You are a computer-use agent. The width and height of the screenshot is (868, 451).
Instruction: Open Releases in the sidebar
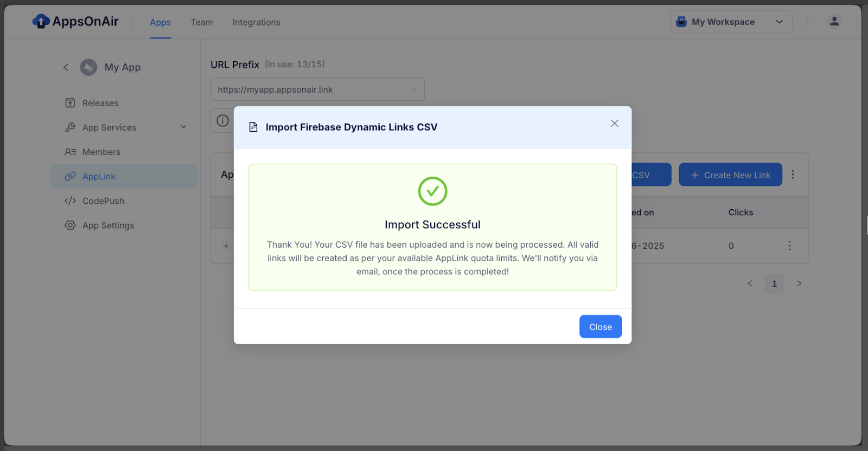click(x=124, y=103)
